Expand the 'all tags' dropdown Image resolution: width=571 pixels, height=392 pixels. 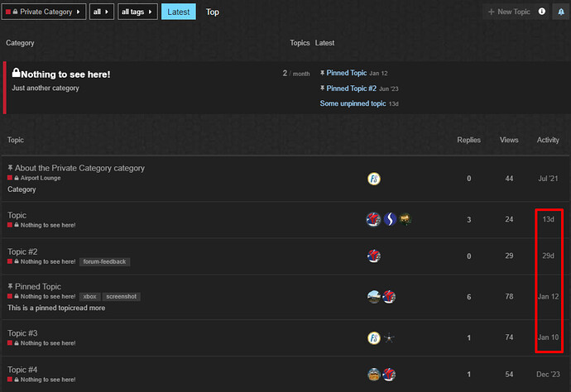pos(137,12)
